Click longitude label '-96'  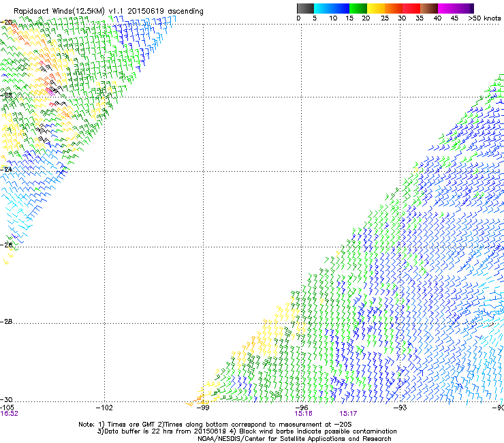pos(302,408)
